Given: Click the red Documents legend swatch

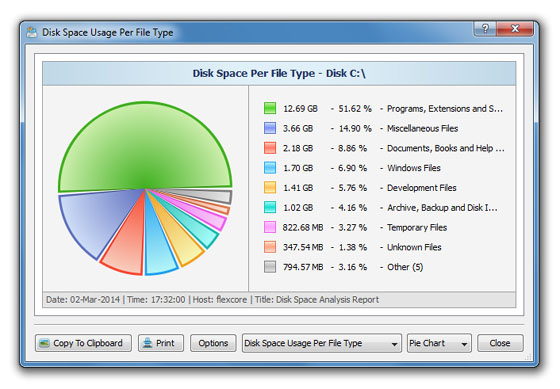Looking at the screenshot, I should (x=270, y=148).
